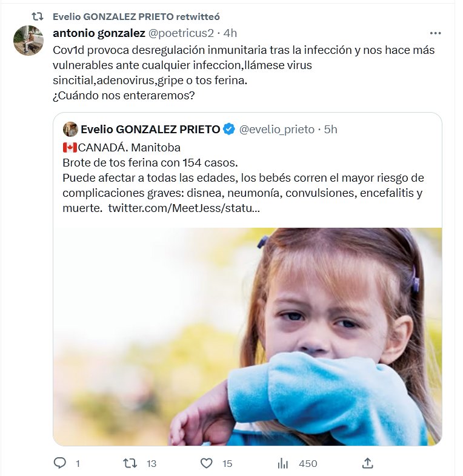Click the "antonio gonzalez" display name
This screenshot has width=463, height=476.
(x=99, y=33)
